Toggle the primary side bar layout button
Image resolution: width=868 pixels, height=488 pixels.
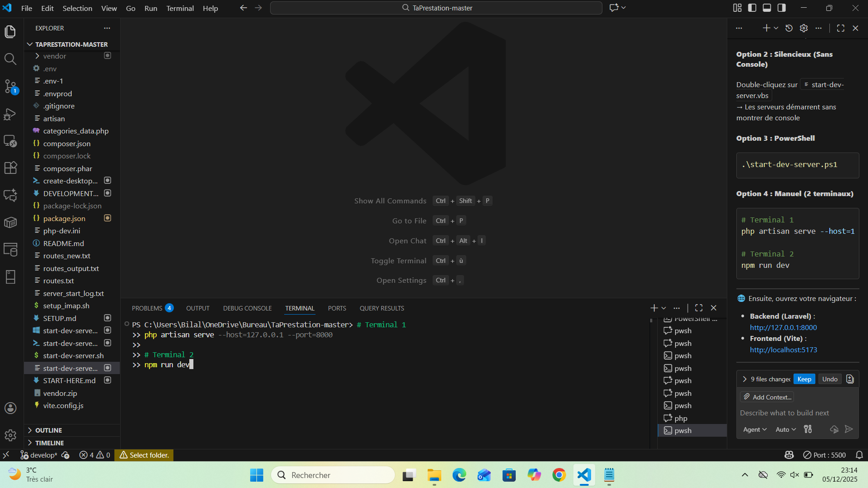(x=752, y=8)
